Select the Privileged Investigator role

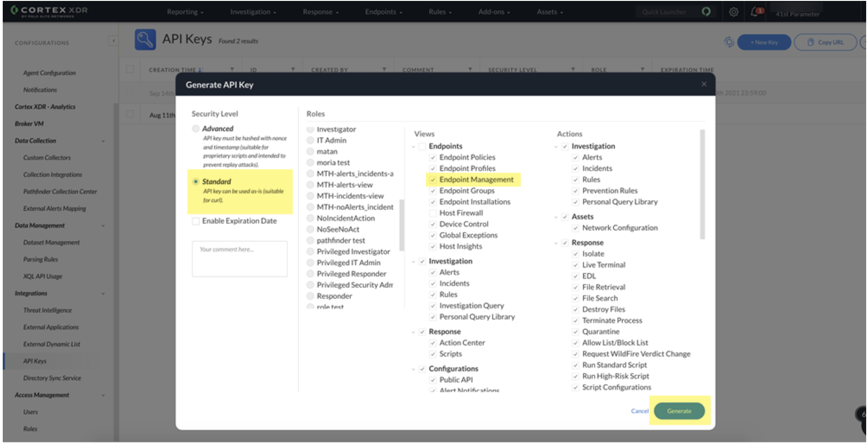[x=310, y=252]
